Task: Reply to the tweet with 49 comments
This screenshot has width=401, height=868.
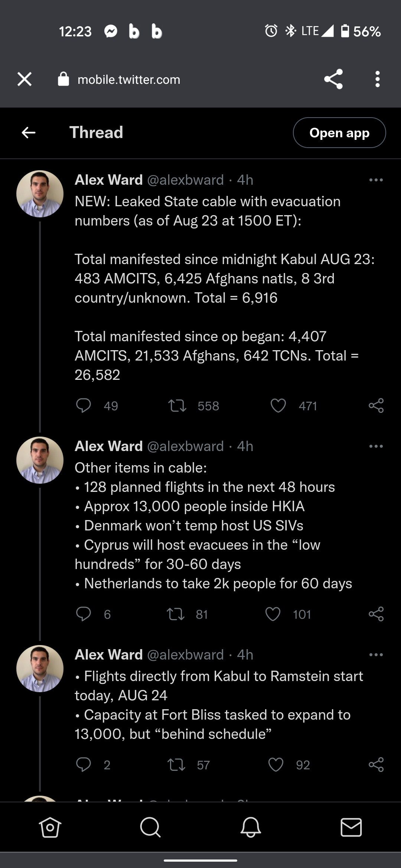Action: click(84, 406)
